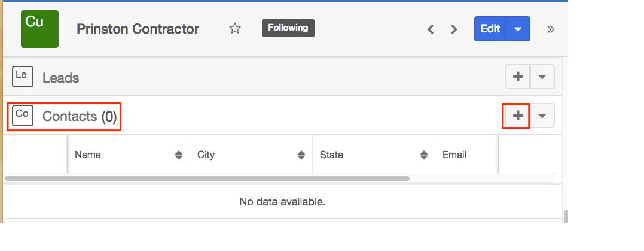Click the green Cu customer avatar
The height and width of the screenshot is (251, 644).
pos(40,29)
